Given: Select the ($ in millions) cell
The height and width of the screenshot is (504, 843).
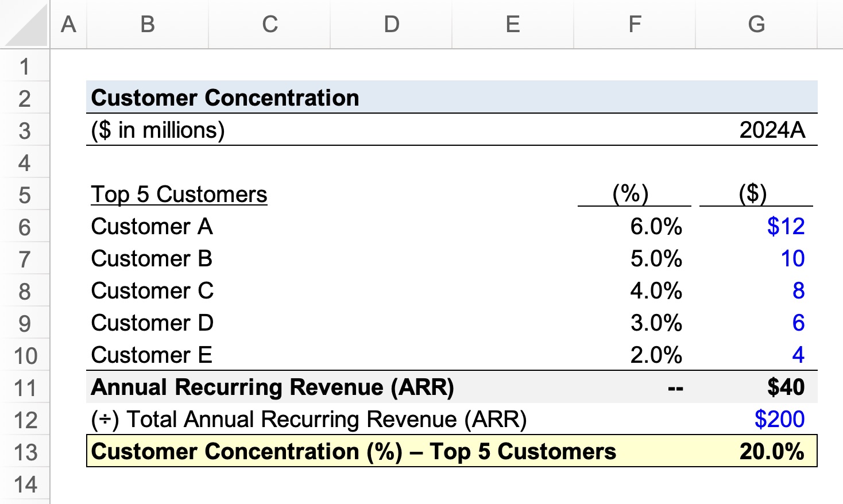Looking at the screenshot, I should pyautogui.click(x=158, y=130).
